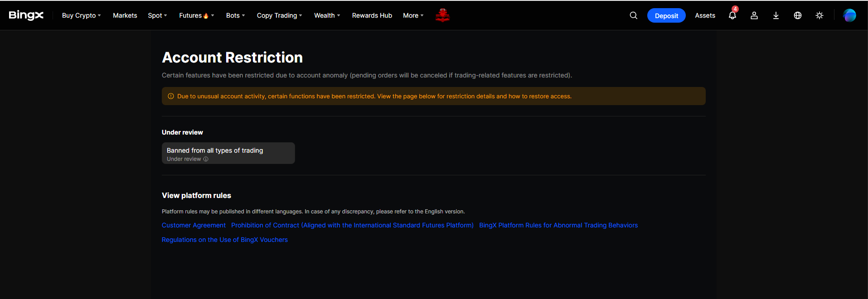Image resolution: width=868 pixels, height=299 pixels.
Task: Click the 'Platform rules may be published' note
Action: [313, 212]
